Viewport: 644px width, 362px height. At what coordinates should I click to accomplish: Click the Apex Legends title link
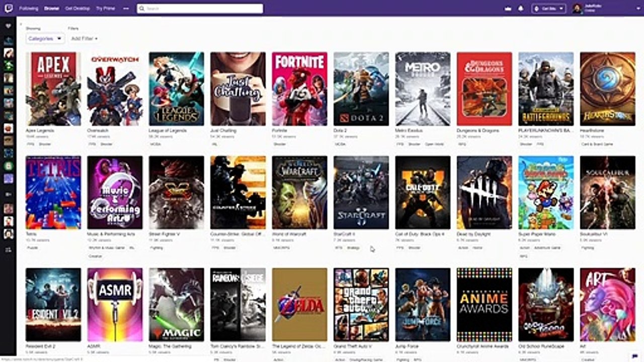[x=40, y=131]
